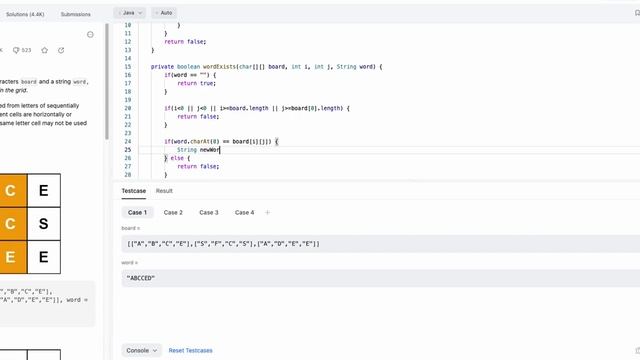The width and height of the screenshot is (640, 360).
Task: Select Case 3 testcase
Action: tap(209, 212)
